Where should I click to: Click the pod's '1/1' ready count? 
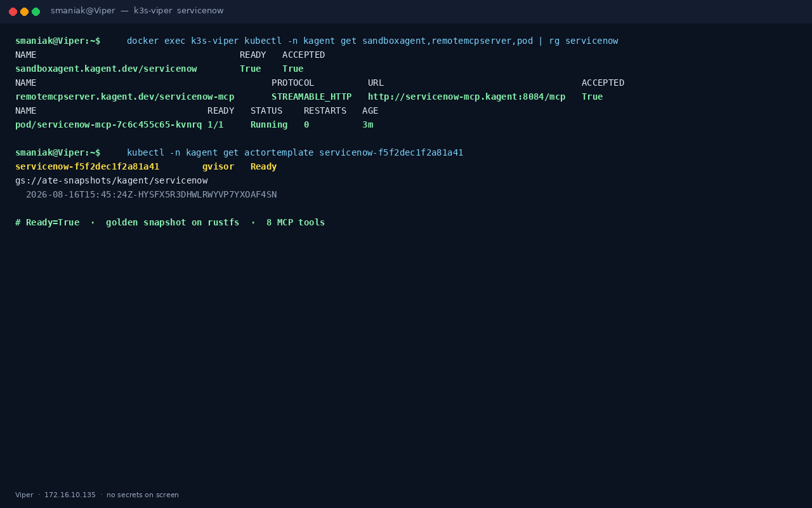click(x=216, y=124)
